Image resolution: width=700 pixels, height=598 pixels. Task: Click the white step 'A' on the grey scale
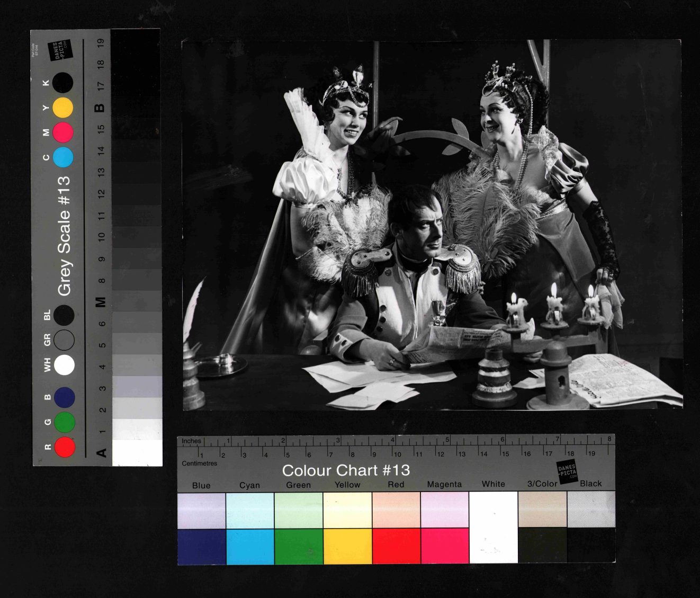137,453
